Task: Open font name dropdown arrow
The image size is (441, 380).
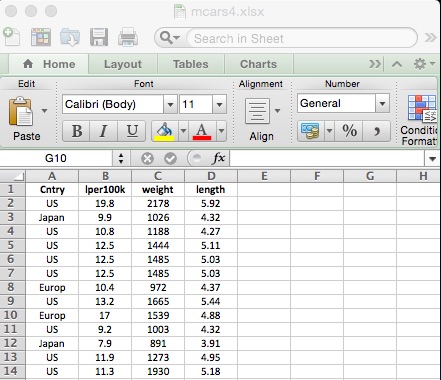Action: 170,105
